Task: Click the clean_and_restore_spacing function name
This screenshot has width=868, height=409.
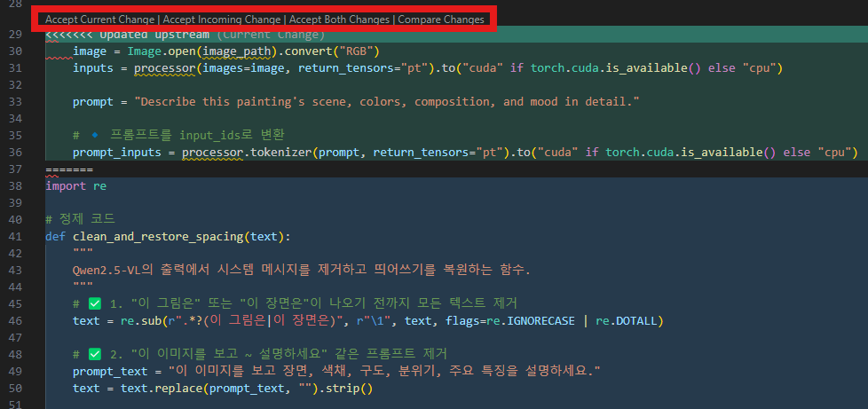Action: click(x=159, y=237)
